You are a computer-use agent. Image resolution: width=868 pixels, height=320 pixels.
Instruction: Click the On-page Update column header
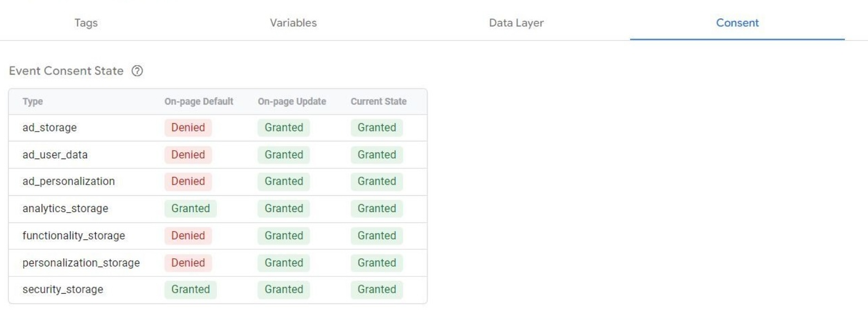click(x=292, y=101)
